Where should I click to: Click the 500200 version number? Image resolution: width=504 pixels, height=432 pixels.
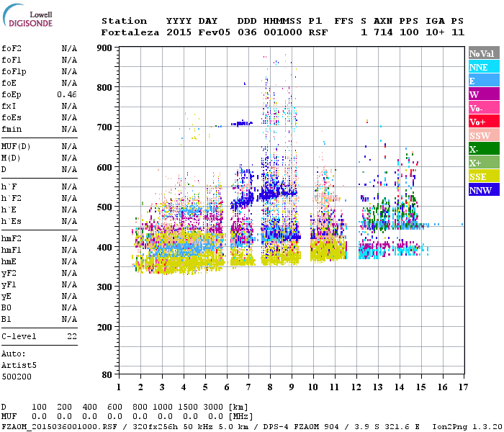click(x=17, y=377)
